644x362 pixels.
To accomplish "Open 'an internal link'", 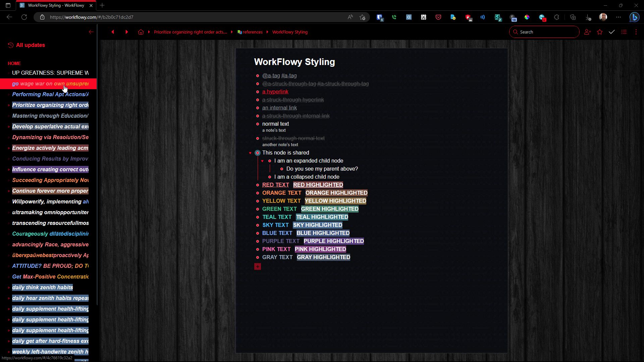I will 279,108.
